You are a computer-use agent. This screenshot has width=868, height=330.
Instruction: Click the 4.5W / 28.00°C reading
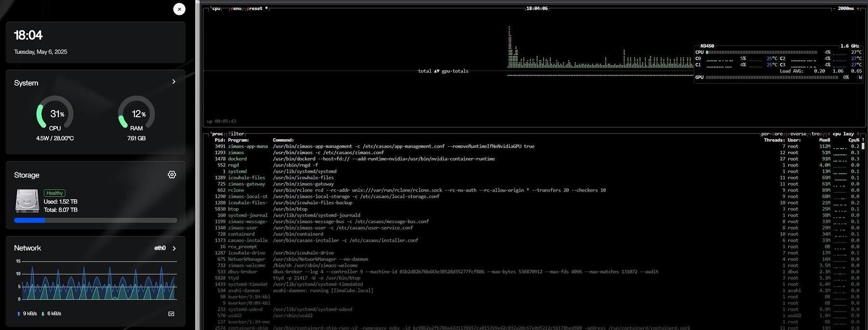pyautogui.click(x=55, y=138)
